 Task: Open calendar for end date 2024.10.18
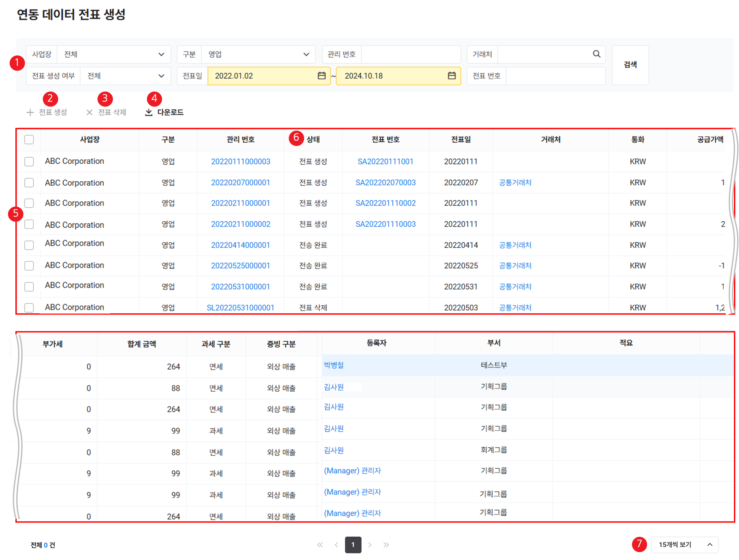[451, 75]
